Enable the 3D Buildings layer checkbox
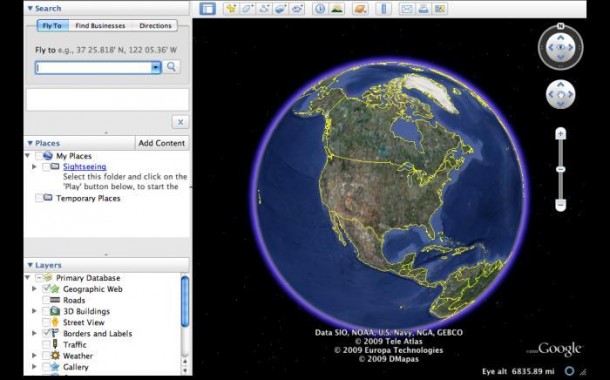Screen dimensions: 610x380 pyautogui.click(x=46, y=311)
